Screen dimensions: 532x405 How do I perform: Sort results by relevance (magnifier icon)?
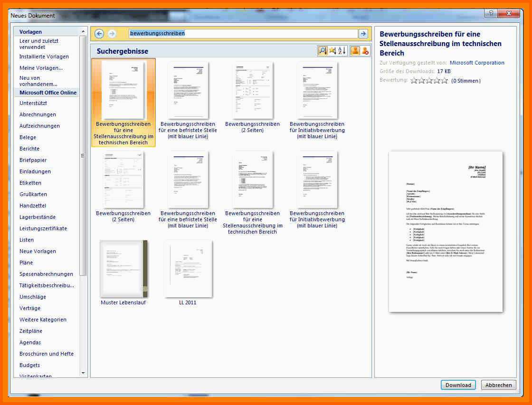[323, 51]
